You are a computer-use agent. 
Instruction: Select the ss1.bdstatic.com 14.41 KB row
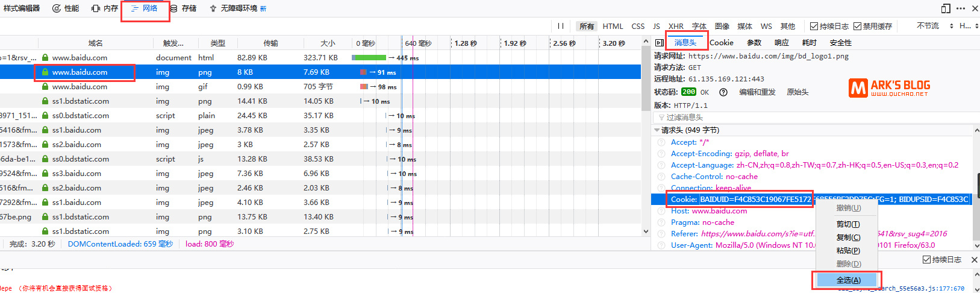pos(320,101)
